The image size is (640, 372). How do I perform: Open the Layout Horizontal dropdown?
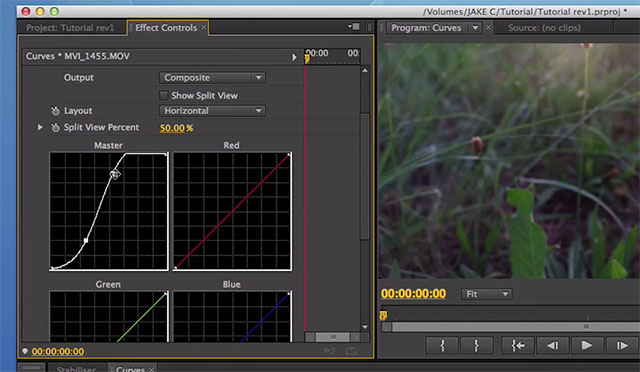(x=212, y=111)
